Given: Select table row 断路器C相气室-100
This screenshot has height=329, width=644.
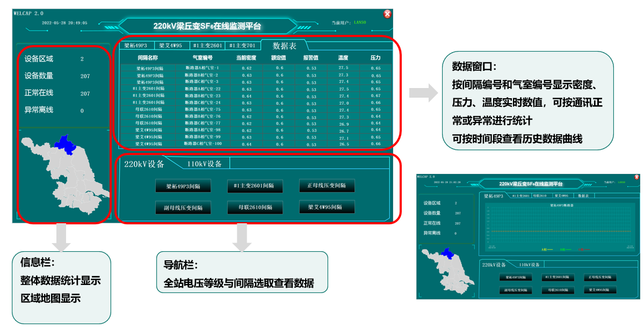Looking at the screenshot, I should pos(202,144).
